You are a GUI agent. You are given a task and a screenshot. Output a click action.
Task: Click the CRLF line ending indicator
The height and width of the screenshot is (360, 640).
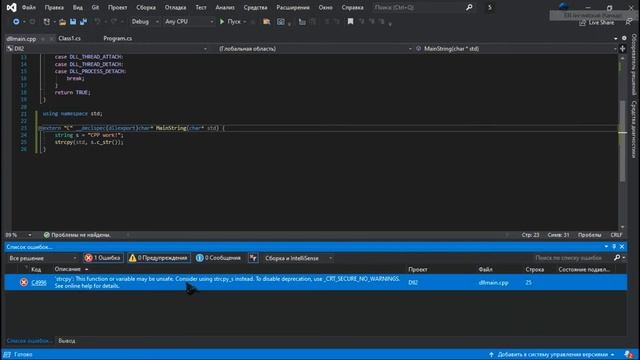(616, 235)
